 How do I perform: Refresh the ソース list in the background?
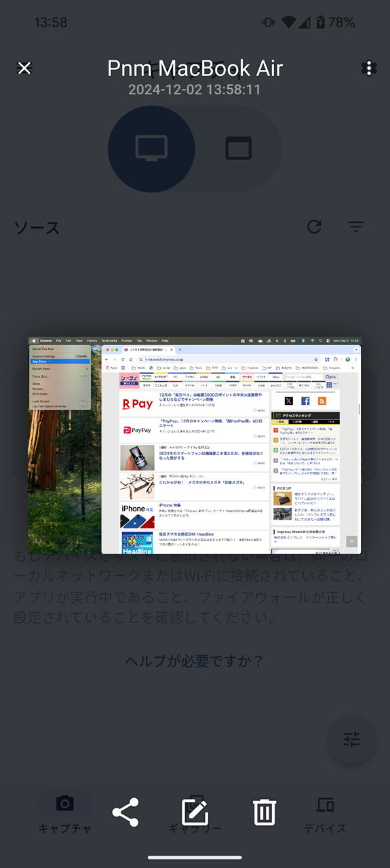point(314,226)
